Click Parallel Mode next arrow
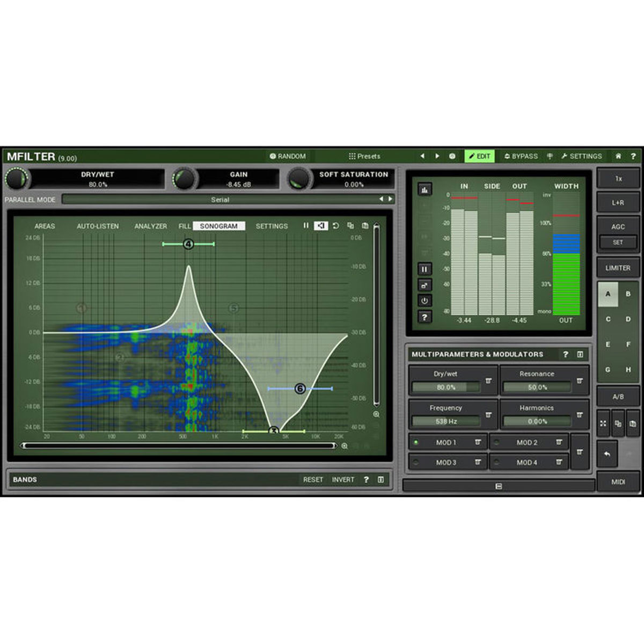The width and height of the screenshot is (644, 644). (x=391, y=199)
